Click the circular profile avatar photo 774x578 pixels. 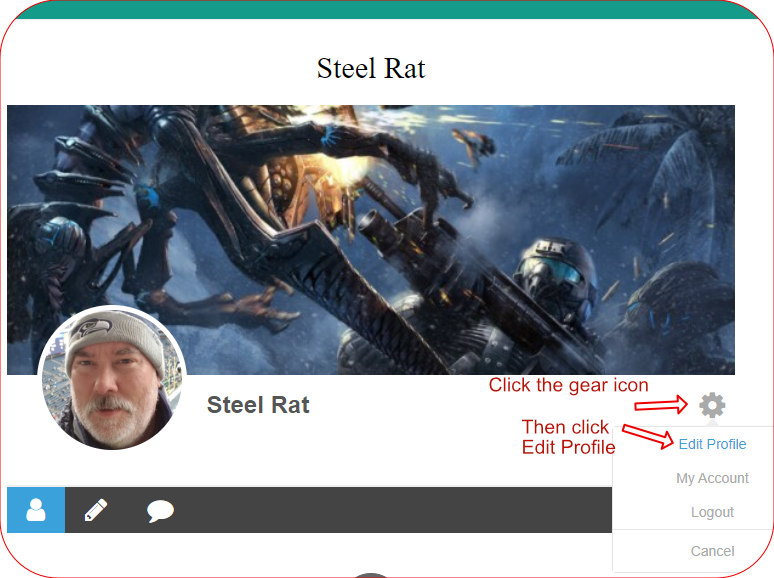coord(112,378)
